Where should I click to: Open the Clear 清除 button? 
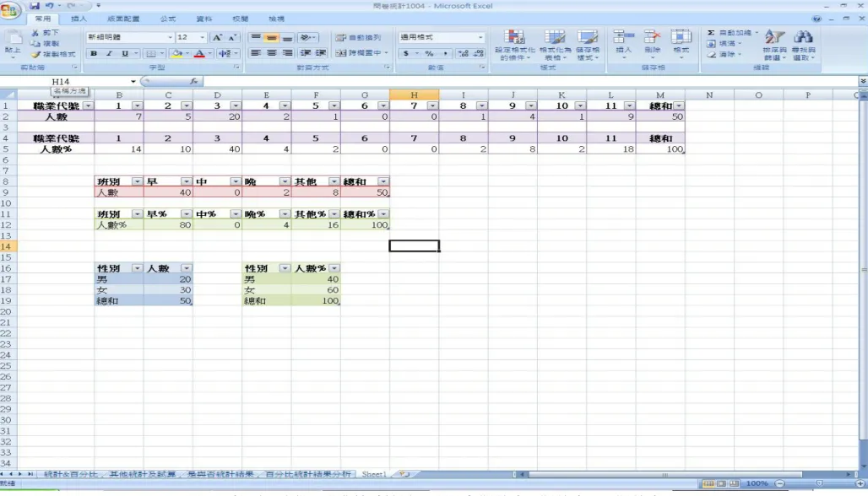point(724,54)
